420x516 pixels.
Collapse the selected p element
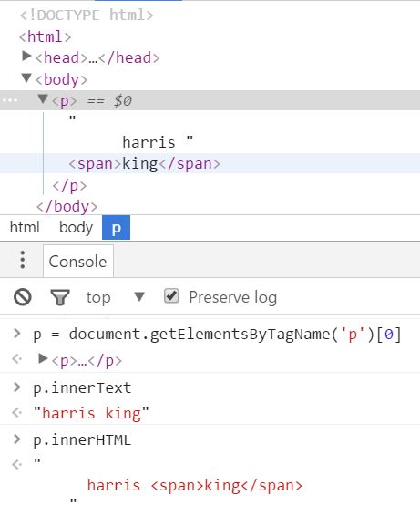coord(43,98)
